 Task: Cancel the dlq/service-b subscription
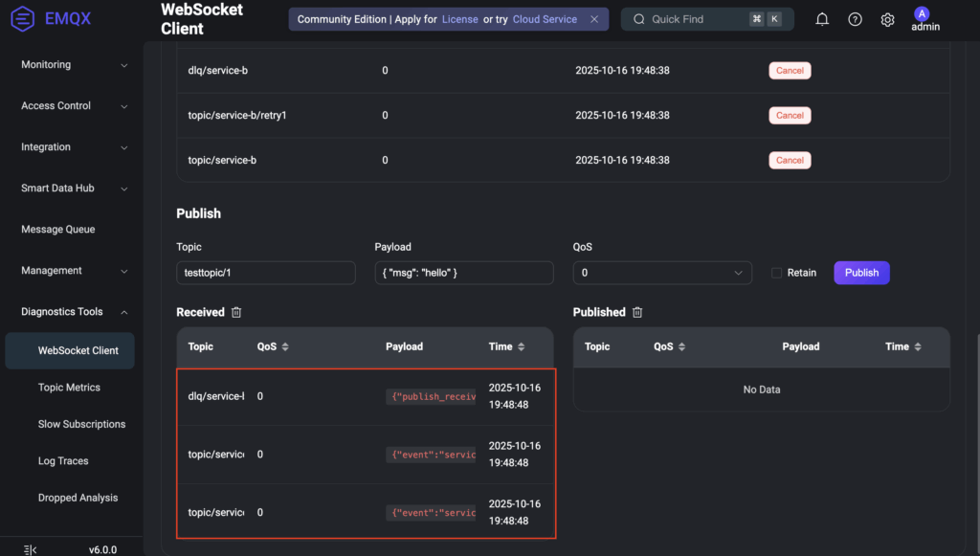pyautogui.click(x=790, y=71)
